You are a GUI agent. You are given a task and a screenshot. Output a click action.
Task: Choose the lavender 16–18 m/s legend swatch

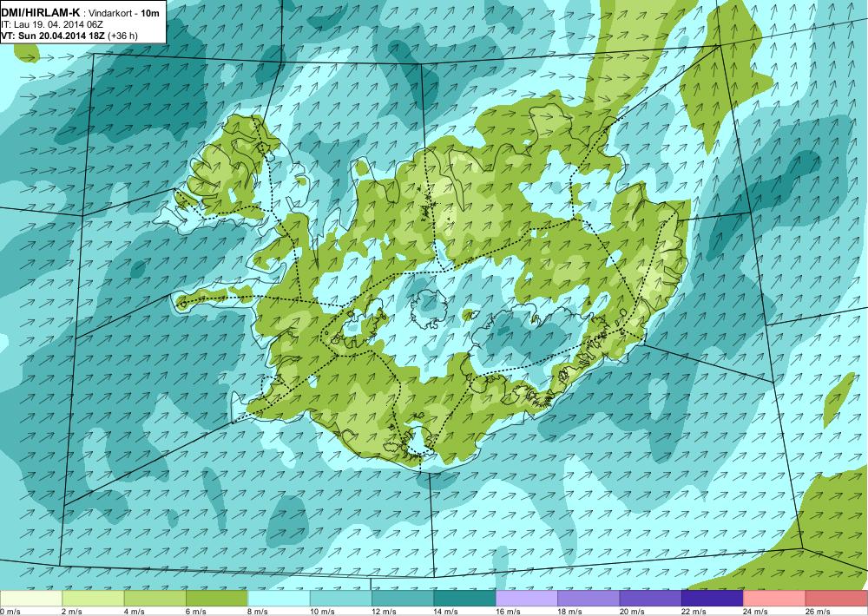pos(527,599)
